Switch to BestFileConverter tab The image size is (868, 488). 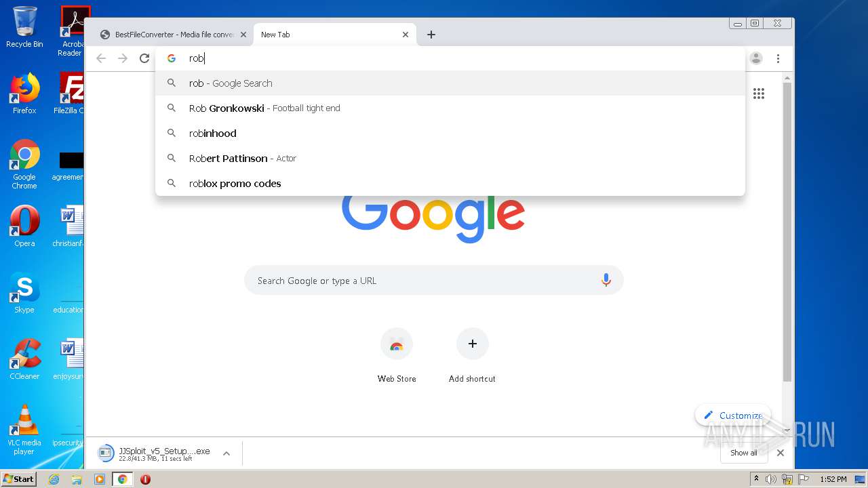174,35
